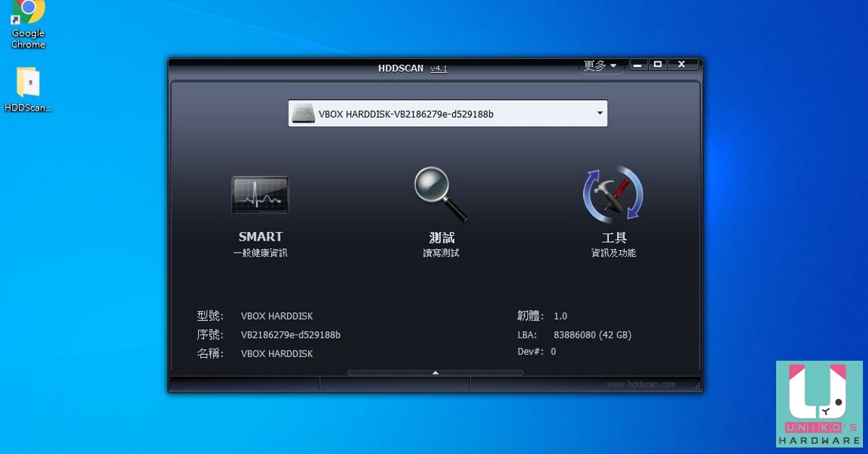Visit the www.hddscan.com link
This screenshot has width=868, height=454.
[x=641, y=384]
